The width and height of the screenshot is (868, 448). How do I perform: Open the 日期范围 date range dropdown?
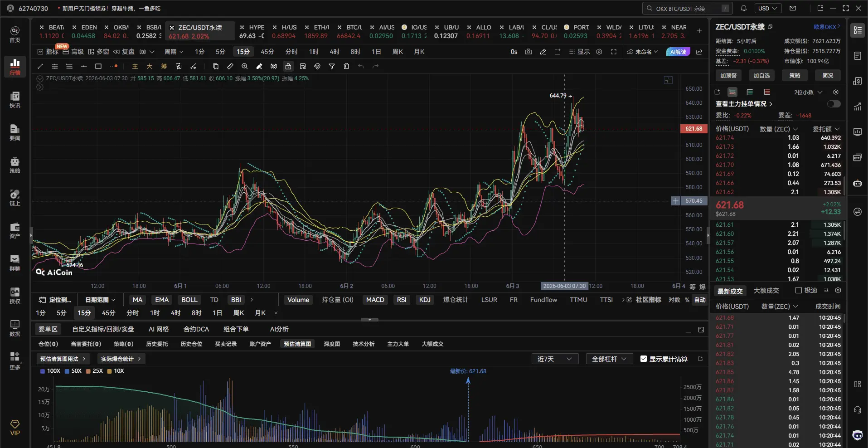point(100,300)
